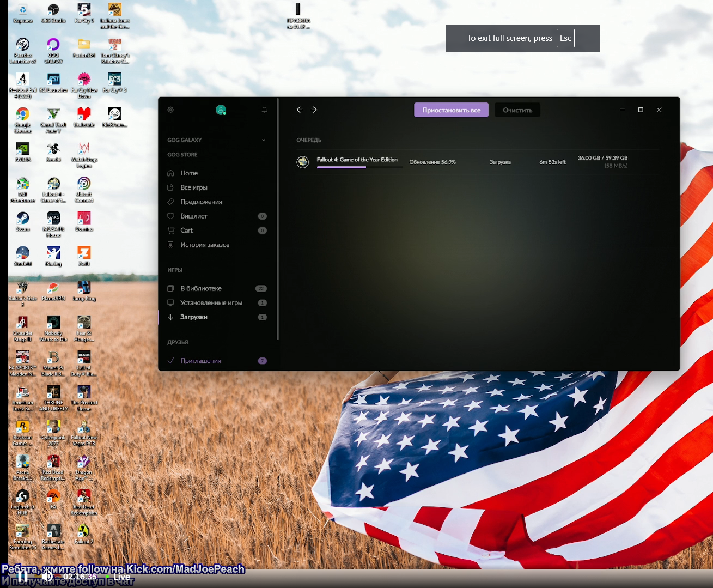Image resolution: width=713 pixels, height=588 pixels.
Task: Mute the stream volume speaker
Action: point(47,576)
